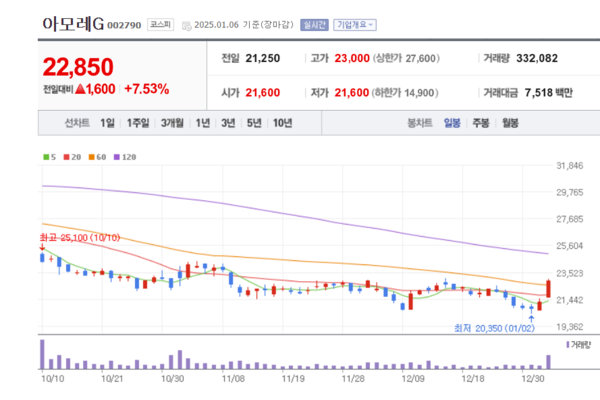Click the 최고 25,100 (10/10) high marker
The width and height of the screenshot is (600, 400).
(80, 238)
